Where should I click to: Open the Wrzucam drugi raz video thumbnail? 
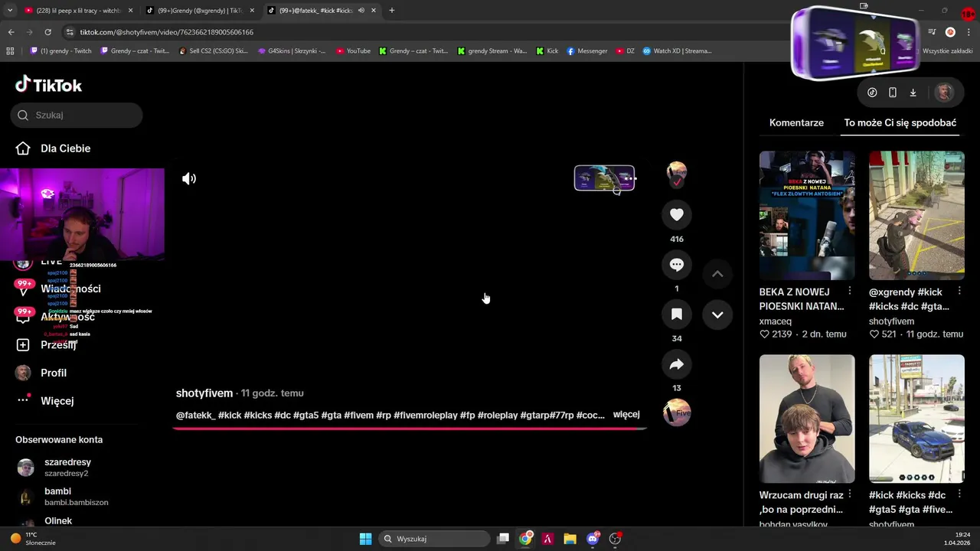[x=807, y=419]
